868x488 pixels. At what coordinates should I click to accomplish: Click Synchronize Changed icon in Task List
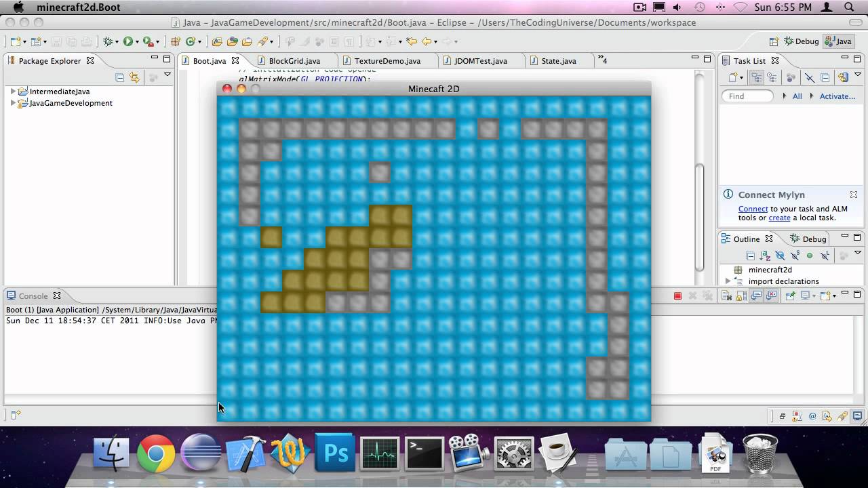(843, 77)
